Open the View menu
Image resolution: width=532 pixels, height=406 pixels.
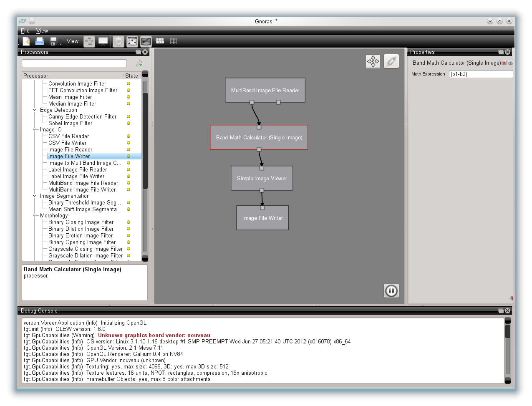pos(42,30)
